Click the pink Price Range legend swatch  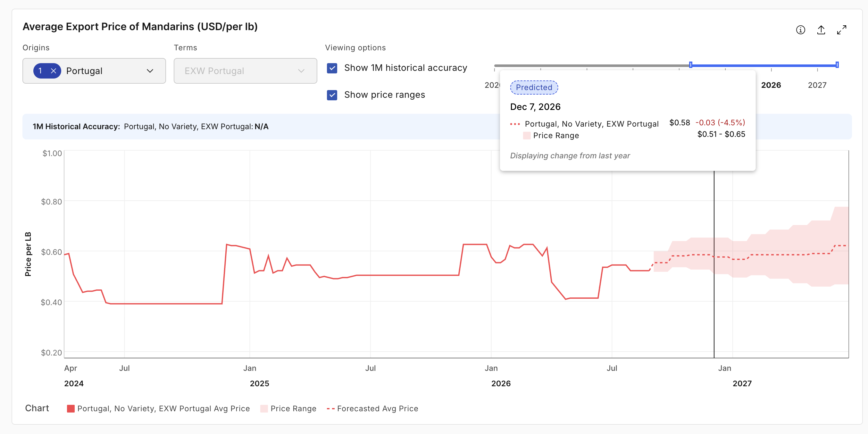pos(264,409)
